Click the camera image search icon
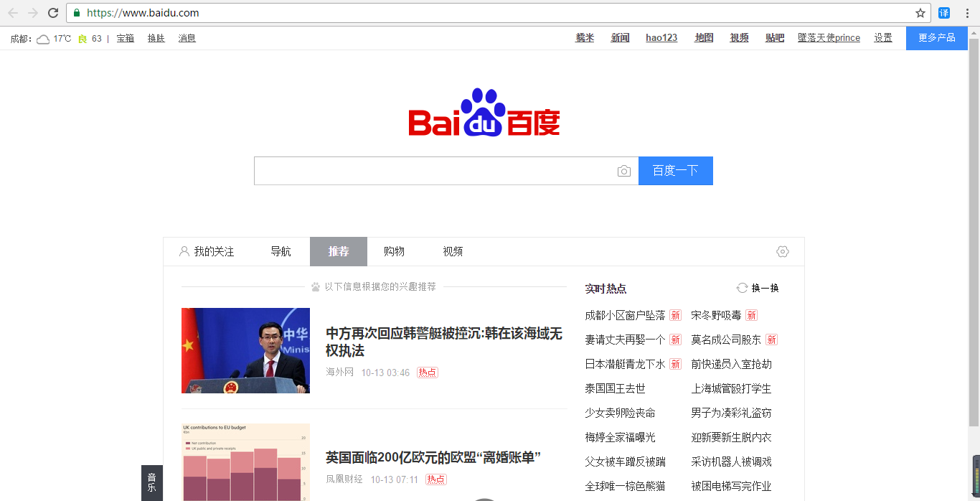This screenshot has height=501, width=980. (624, 171)
